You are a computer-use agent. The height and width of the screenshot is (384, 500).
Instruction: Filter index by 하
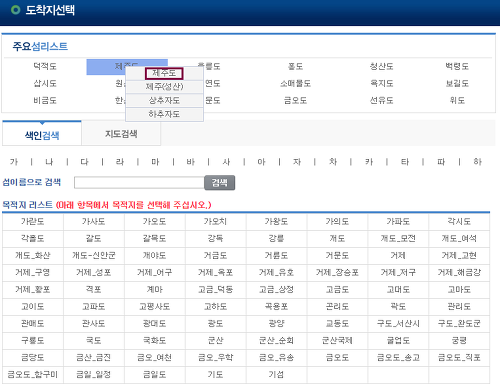[477, 162]
